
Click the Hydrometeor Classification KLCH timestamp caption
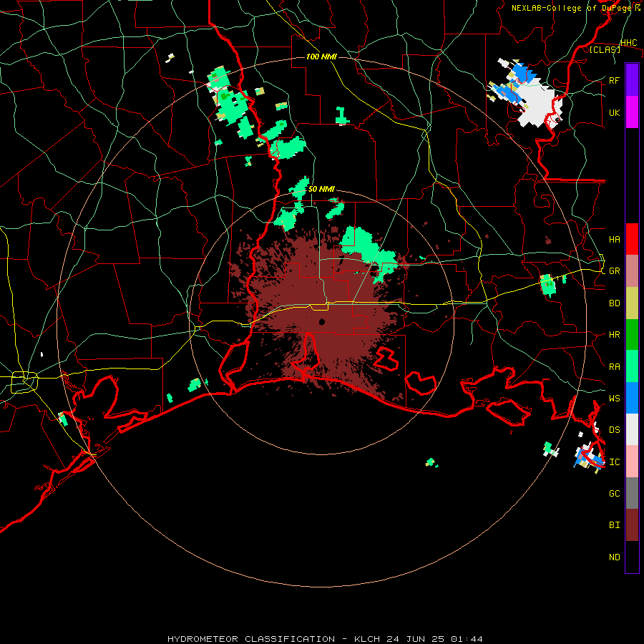coord(325,639)
